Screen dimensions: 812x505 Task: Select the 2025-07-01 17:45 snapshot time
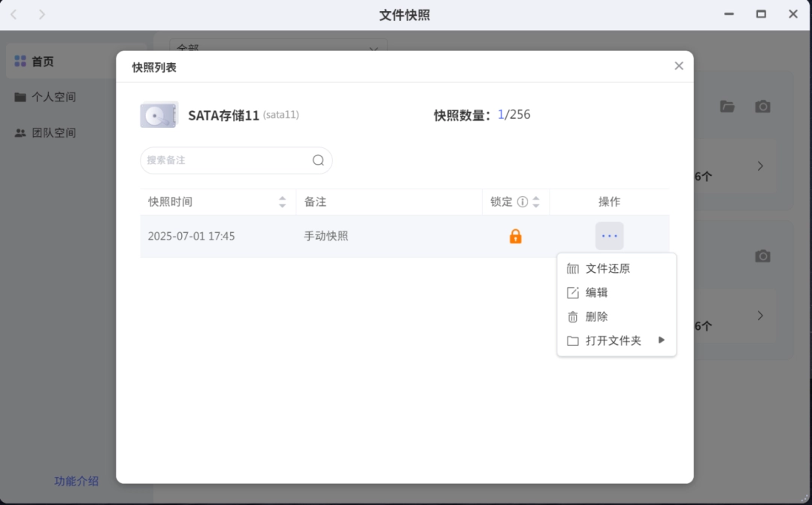pyautogui.click(x=191, y=237)
